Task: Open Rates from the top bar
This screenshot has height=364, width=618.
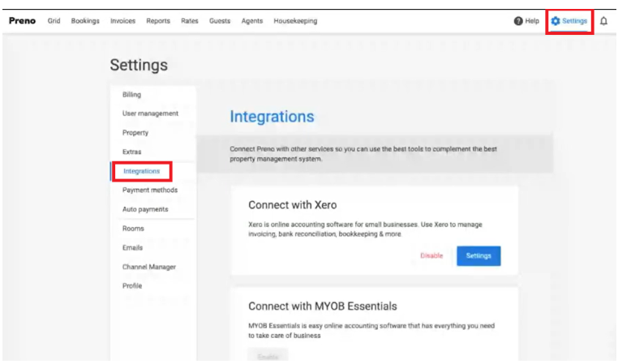Action: [x=189, y=21]
